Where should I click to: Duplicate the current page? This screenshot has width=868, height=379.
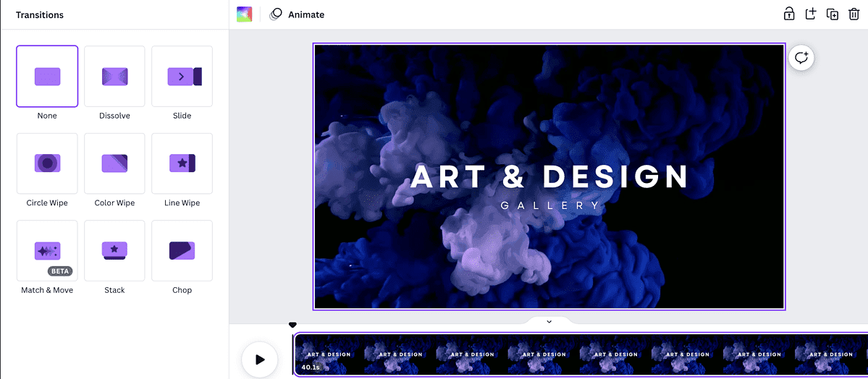[x=832, y=14]
